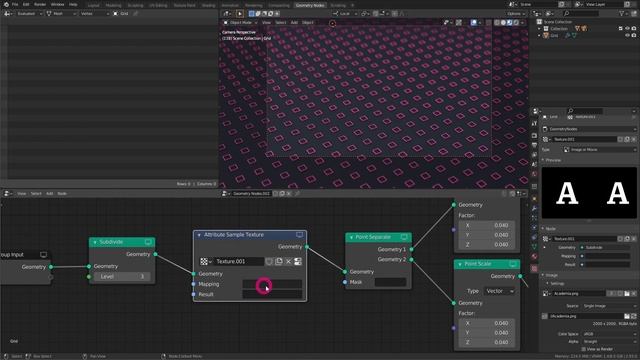This screenshot has width=640, height=360.
Task: Adjust the lower Point Scale Y factor
Action: point(486,333)
